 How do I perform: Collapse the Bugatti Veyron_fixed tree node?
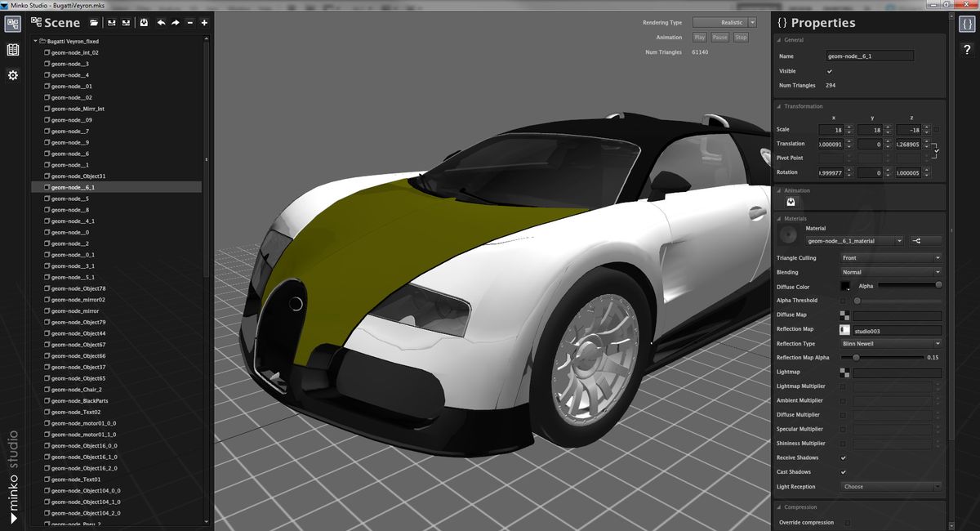37,41
